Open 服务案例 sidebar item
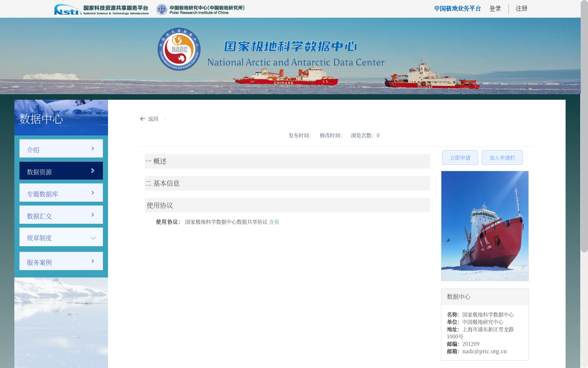Screen dimensions: 588x368 pos(61,261)
